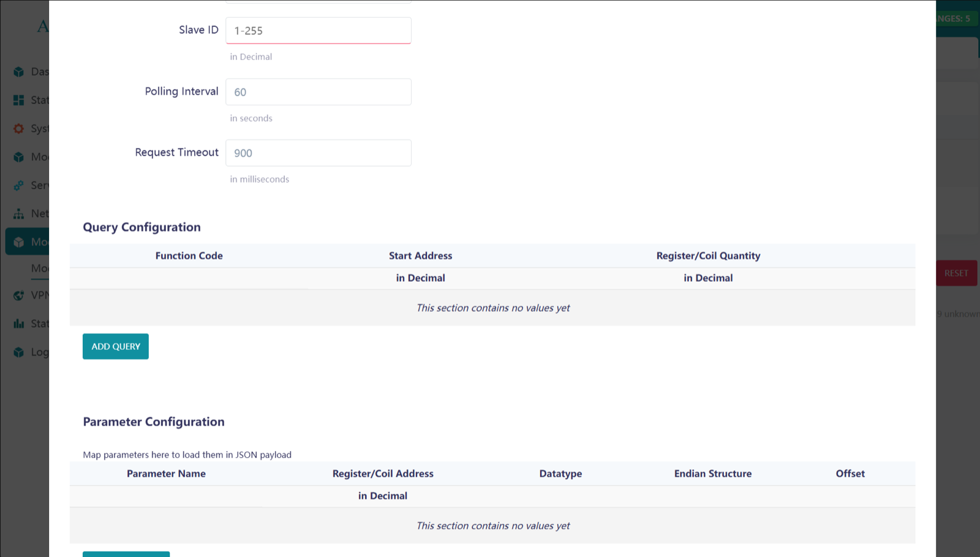
Task: Focus the Slave ID input field
Action: point(318,31)
